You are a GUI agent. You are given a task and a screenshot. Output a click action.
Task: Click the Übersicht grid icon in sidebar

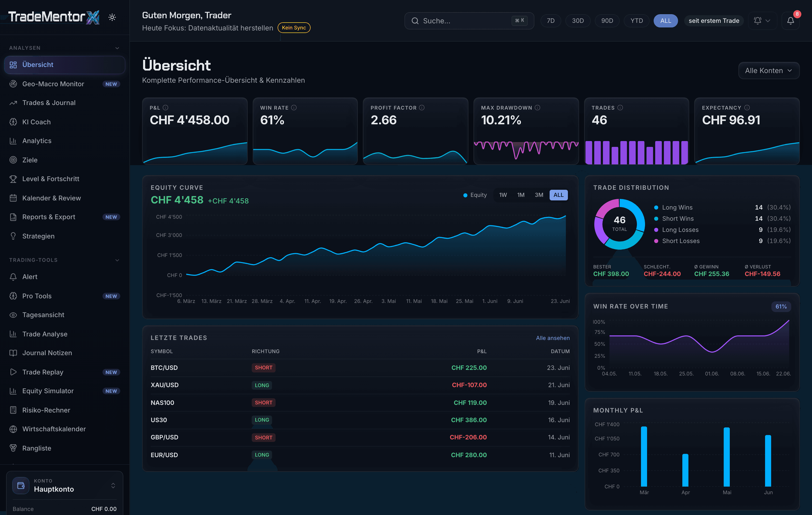pos(13,65)
